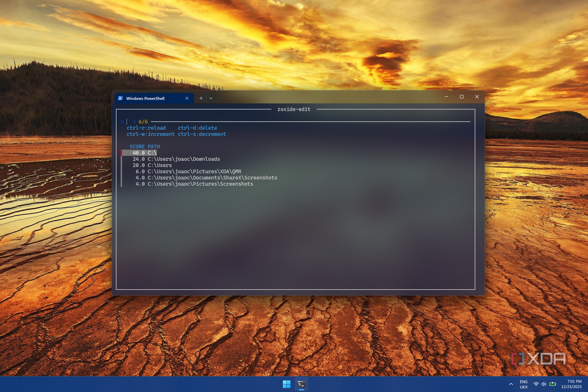
Task: Close the Windows PowerShell tab
Action: 187,98
